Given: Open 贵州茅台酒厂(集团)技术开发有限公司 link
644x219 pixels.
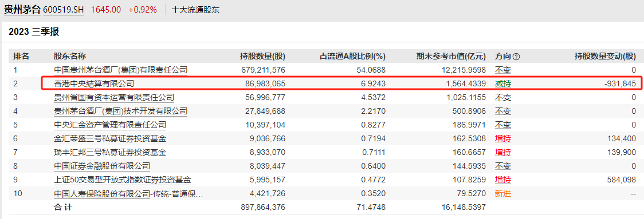Looking at the screenshot, I should point(121,111).
